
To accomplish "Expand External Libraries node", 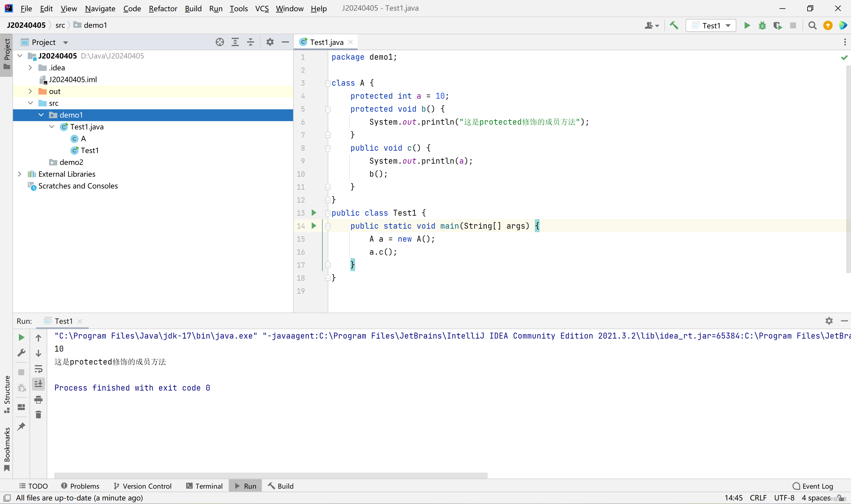I will point(20,174).
